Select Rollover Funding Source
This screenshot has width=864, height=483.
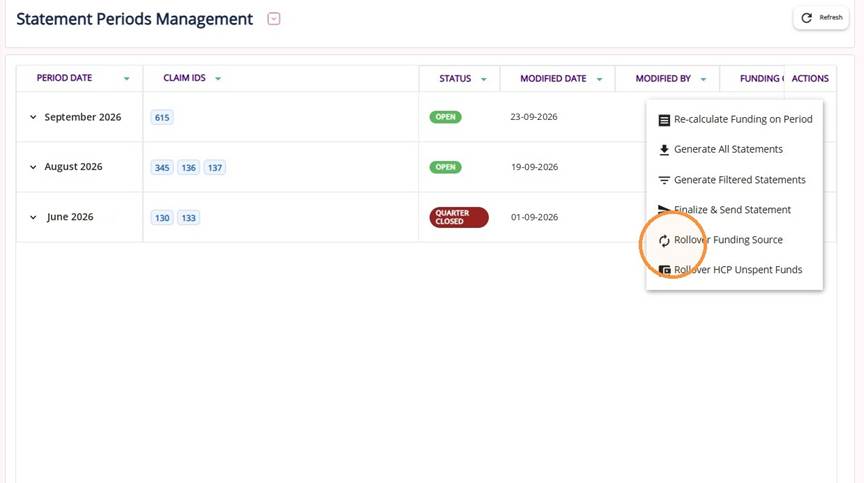click(735, 240)
